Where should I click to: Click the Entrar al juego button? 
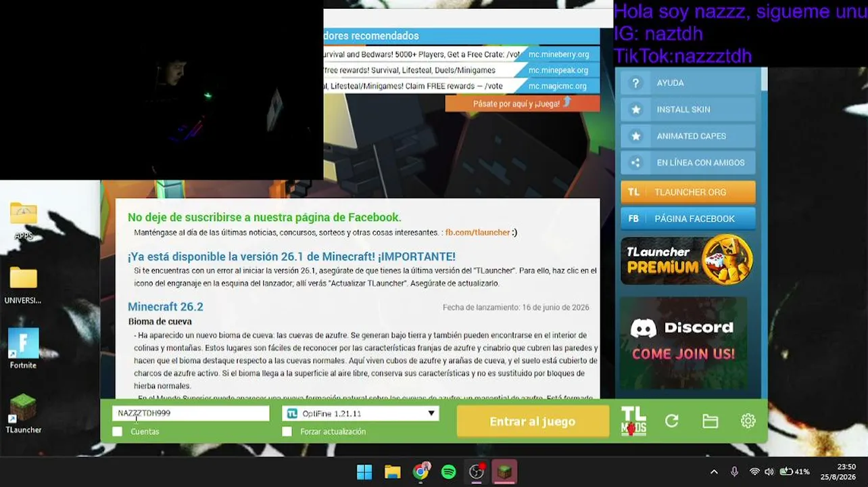point(533,421)
